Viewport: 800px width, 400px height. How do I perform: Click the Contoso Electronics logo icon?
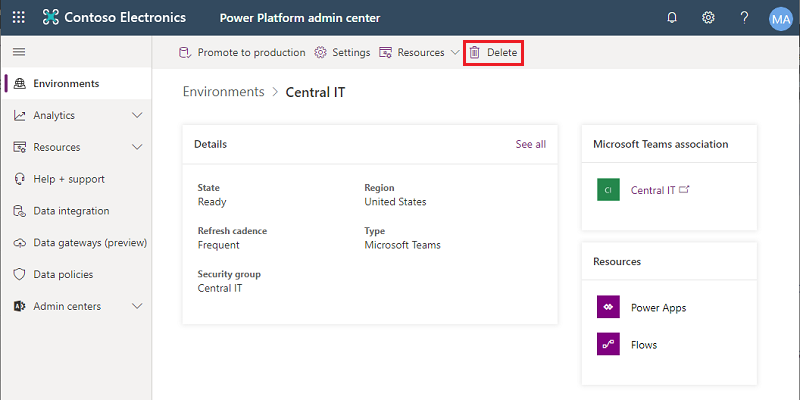(x=51, y=18)
